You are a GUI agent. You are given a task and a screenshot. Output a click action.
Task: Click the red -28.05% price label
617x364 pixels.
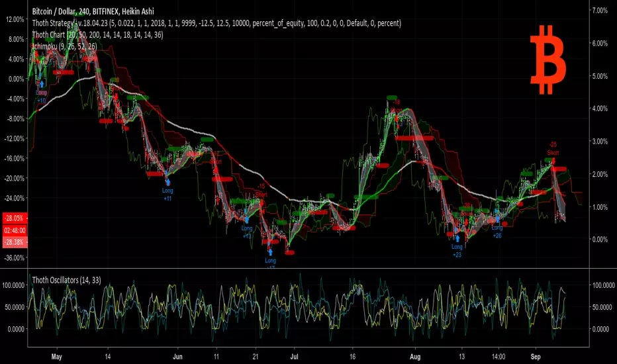(x=15, y=218)
